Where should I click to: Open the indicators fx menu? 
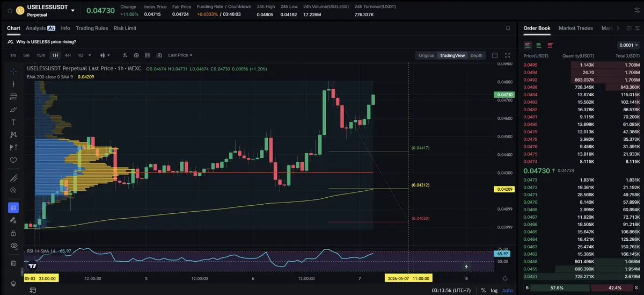(x=125, y=55)
